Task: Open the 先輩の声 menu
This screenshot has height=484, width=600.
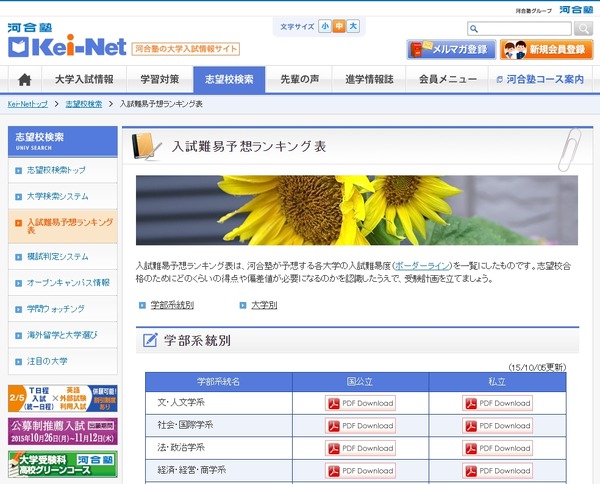Action: coord(299,80)
